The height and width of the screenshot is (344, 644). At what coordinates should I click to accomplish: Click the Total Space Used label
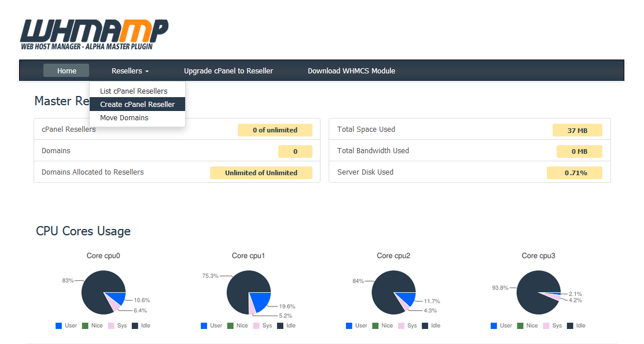tap(366, 130)
